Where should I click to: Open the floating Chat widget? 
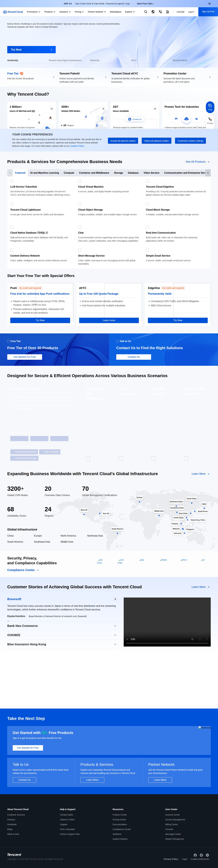click(x=210, y=107)
